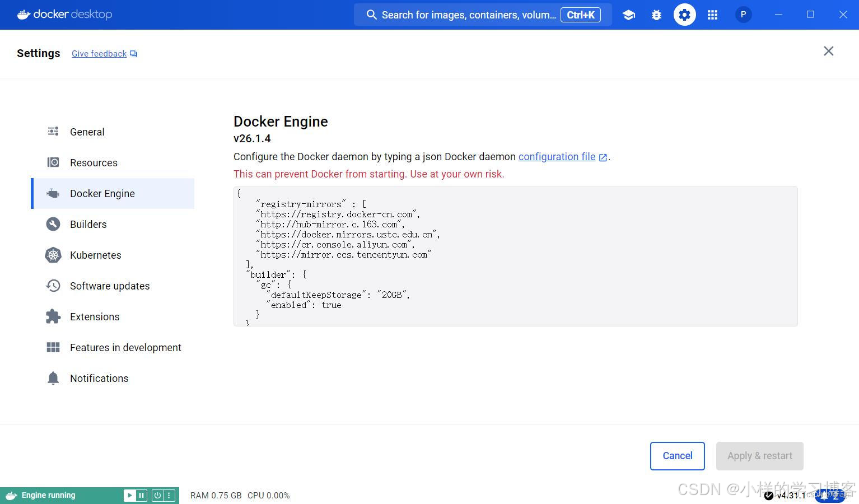Click the version checkmark icon in status bar
This screenshot has height=504, width=859.
pyautogui.click(x=768, y=495)
